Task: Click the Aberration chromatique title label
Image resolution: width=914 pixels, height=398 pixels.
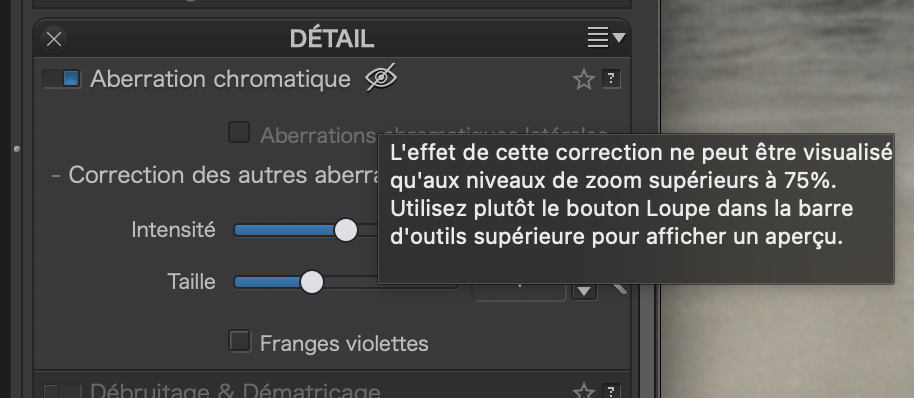Action: (220, 79)
